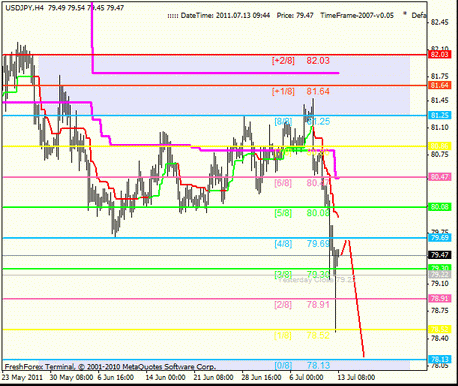Click the yellow 78.52 price axis tag

[x=439, y=329]
